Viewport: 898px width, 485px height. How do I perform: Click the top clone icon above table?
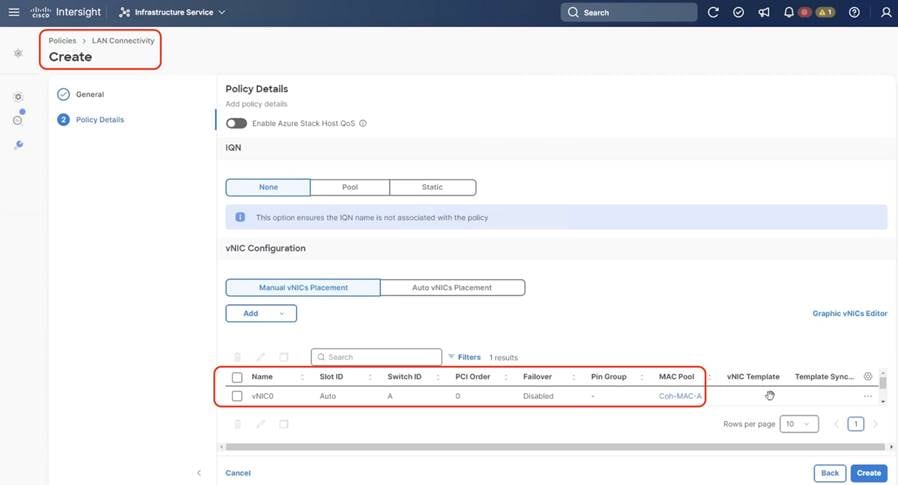click(283, 357)
